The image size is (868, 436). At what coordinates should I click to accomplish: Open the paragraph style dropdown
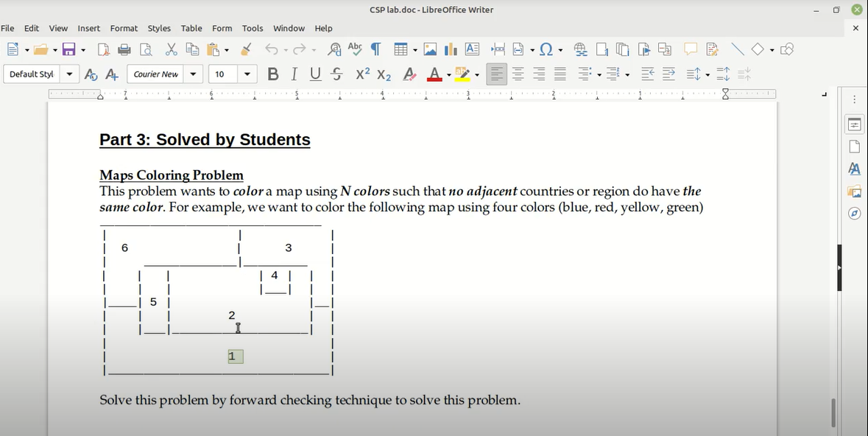click(69, 74)
